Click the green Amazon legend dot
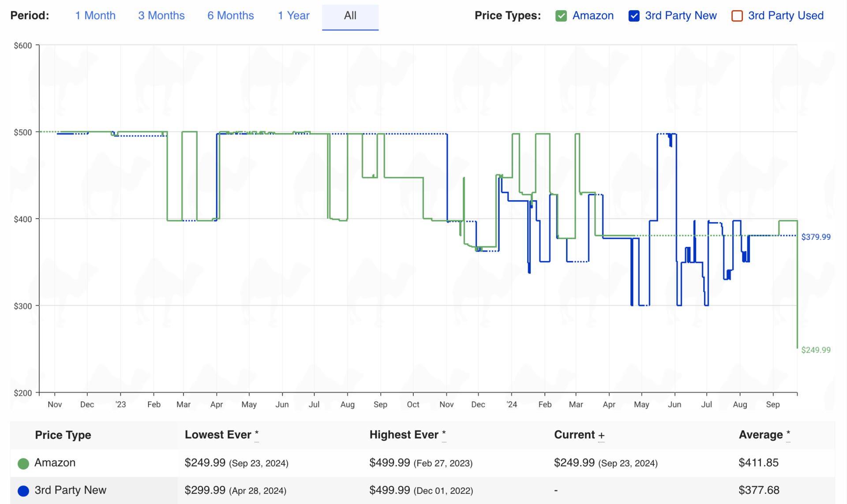The height and width of the screenshot is (504, 847). (x=23, y=463)
